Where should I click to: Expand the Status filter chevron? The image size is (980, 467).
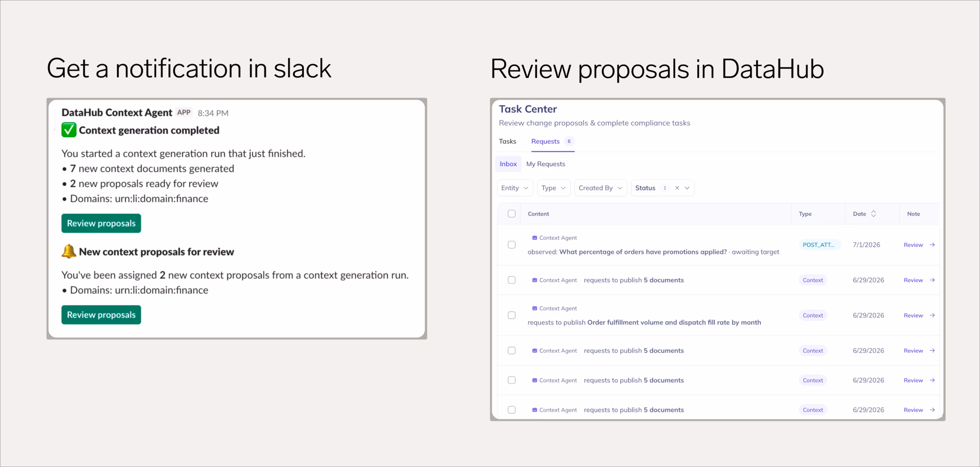click(687, 188)
